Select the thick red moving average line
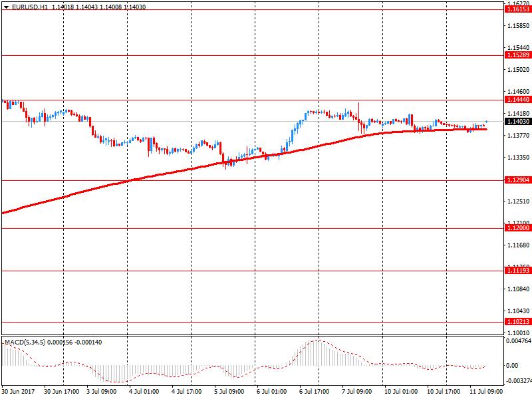Viewport: 532px width, 399px height. [244, 160]
